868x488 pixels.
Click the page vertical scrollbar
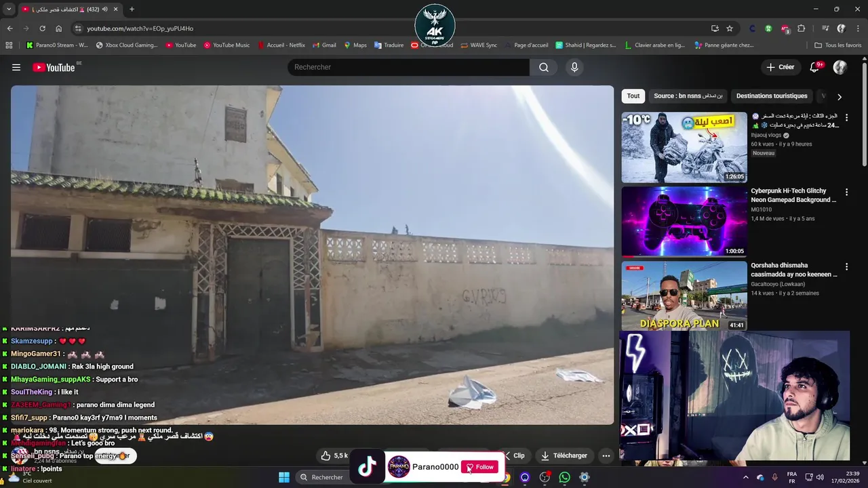[x=864, y=113]
